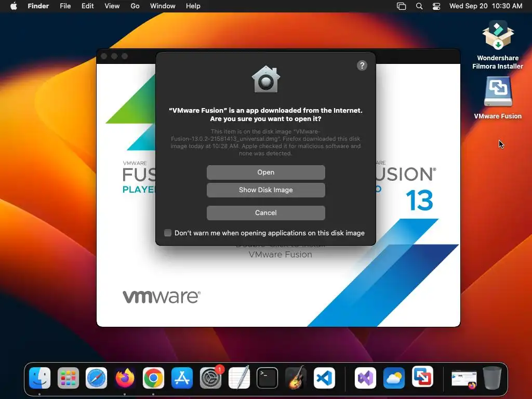Open the downloads stack in the Dock
This screenshot has height=399, width=532.
coord(464,379)
